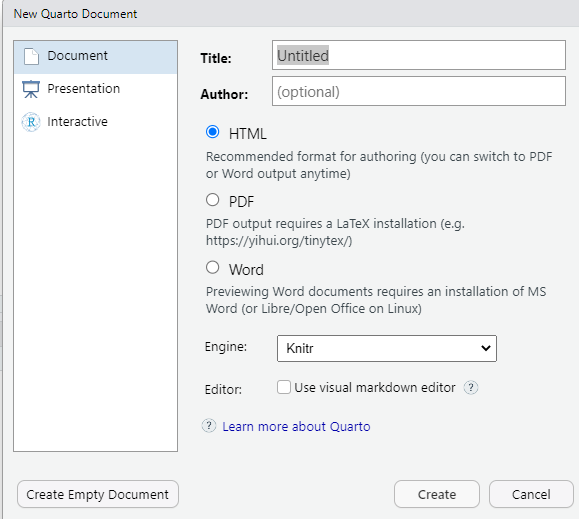Click the Author: label

click(224, 94)
